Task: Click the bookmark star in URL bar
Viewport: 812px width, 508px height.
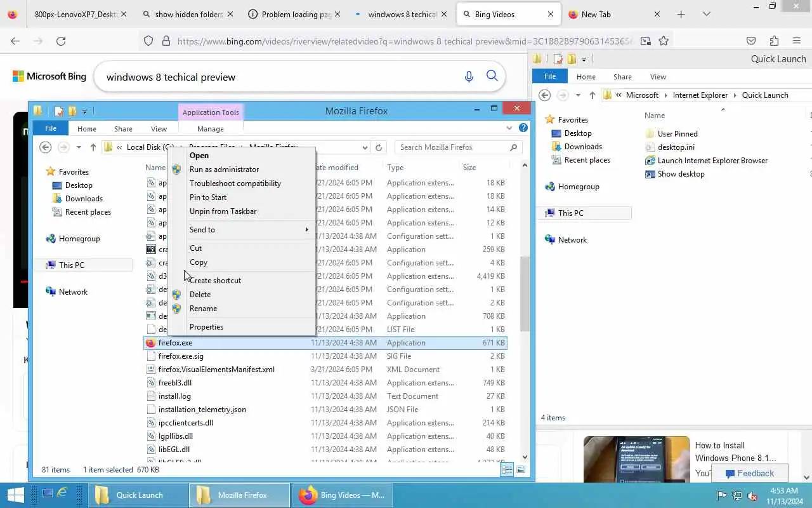Action: [664, 41]
